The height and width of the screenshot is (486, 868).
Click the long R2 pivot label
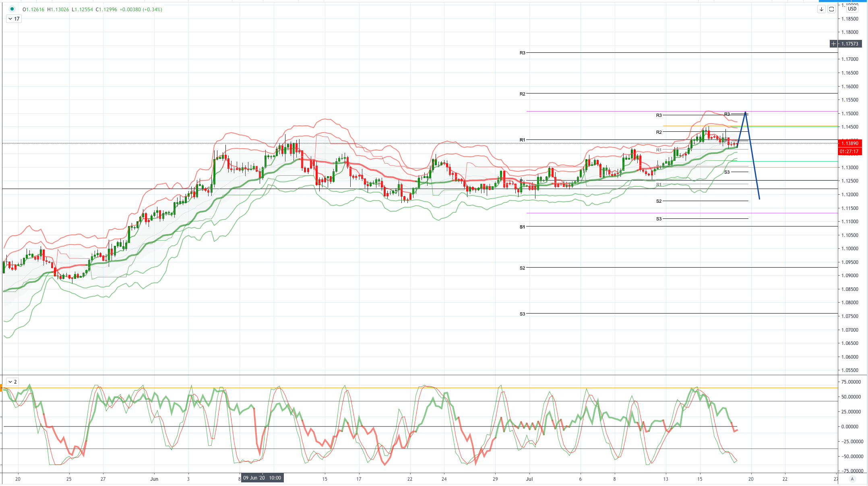522,94
